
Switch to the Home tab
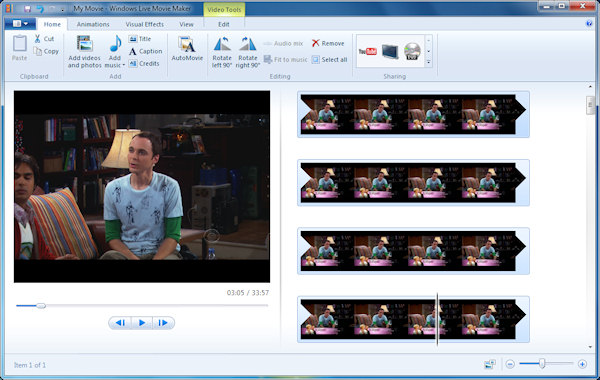52,24
